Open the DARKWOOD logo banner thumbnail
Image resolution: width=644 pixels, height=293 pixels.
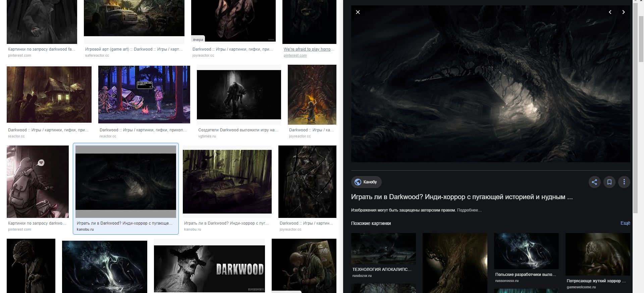(209, 269)
